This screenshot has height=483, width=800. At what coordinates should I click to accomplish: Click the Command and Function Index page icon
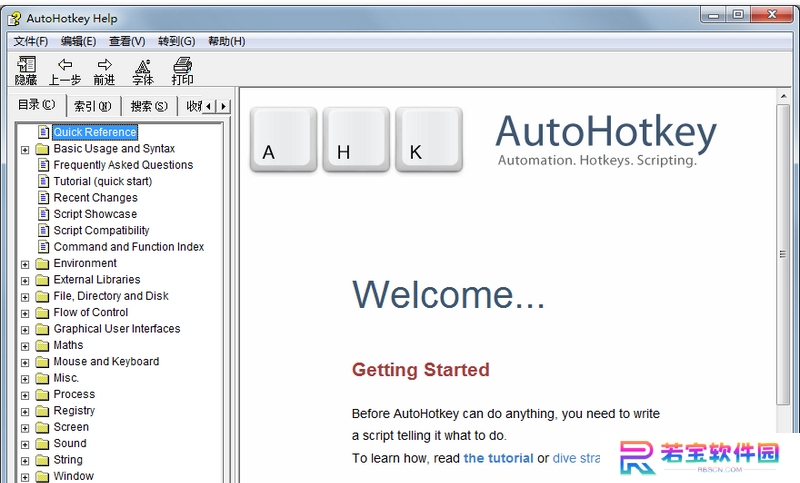pyautogui.click(x=44, y=247)
